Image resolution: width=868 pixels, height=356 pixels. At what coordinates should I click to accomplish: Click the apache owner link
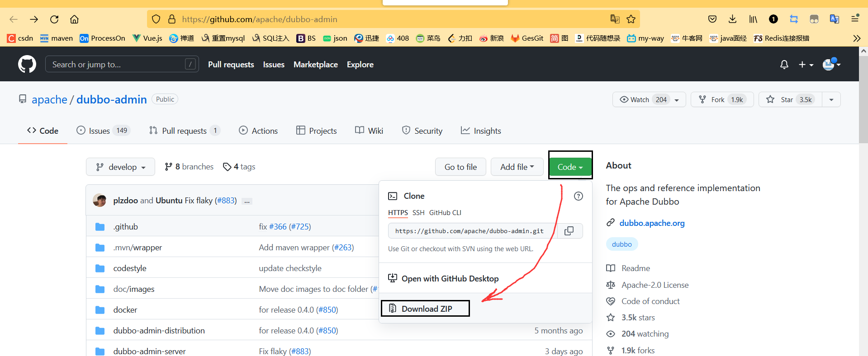click(49, 99)
